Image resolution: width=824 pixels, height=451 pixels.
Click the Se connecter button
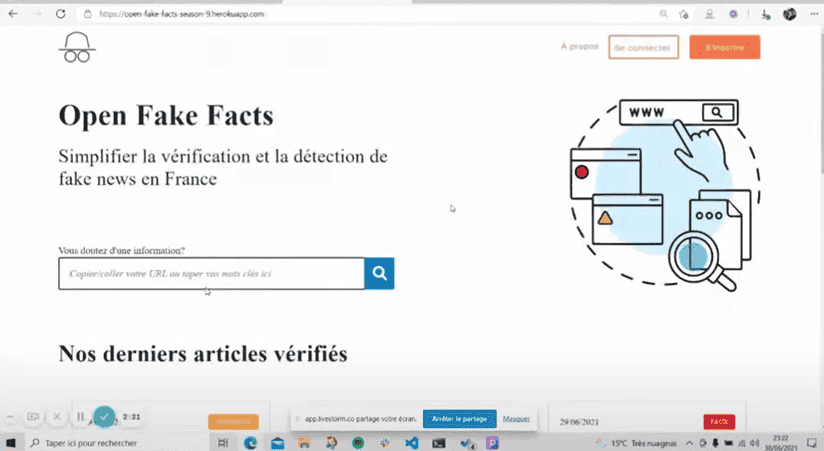point(643,47)
